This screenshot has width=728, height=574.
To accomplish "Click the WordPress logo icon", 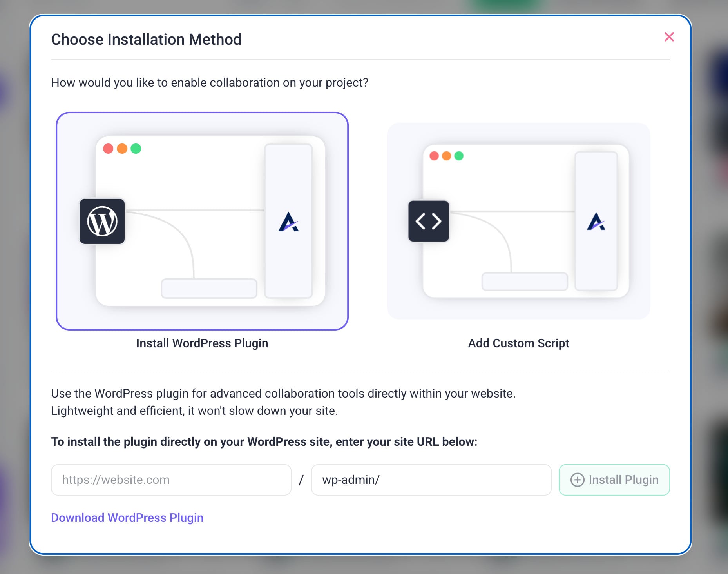I will click(102, 222).
